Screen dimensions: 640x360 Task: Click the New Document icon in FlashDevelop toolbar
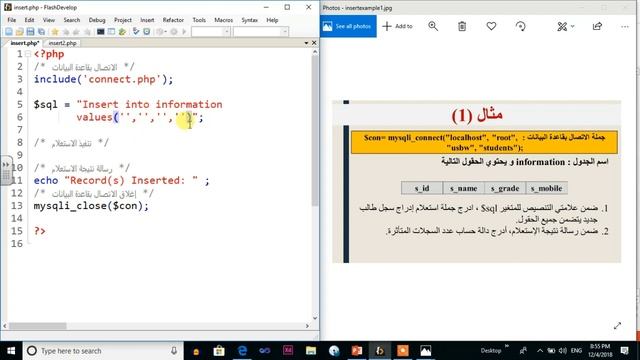[9, 31]
